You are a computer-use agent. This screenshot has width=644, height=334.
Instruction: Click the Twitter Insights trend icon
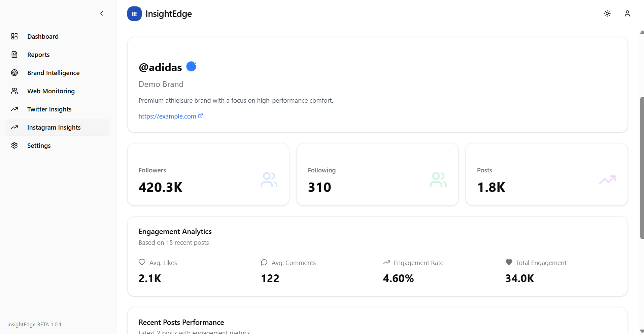coord(14,109)
